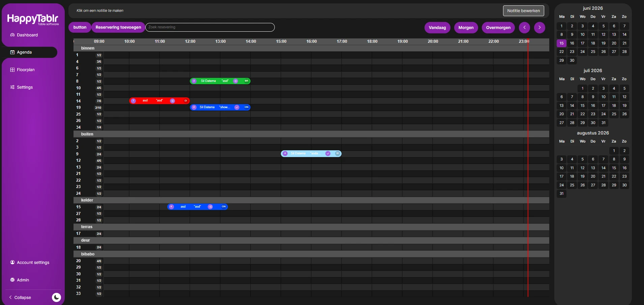
Task: Select 31 augustus 2026 in calendar
Action: coord(561,193)
